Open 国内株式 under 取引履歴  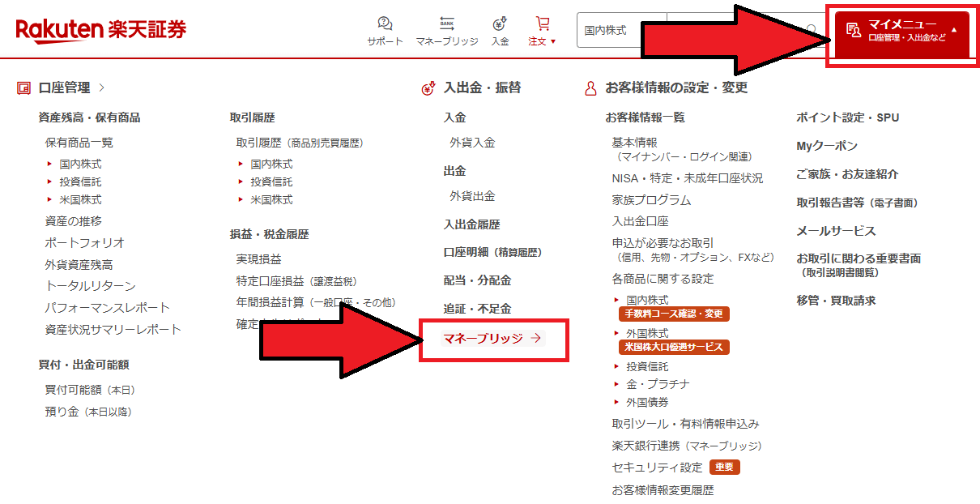[x=271, y=164]
